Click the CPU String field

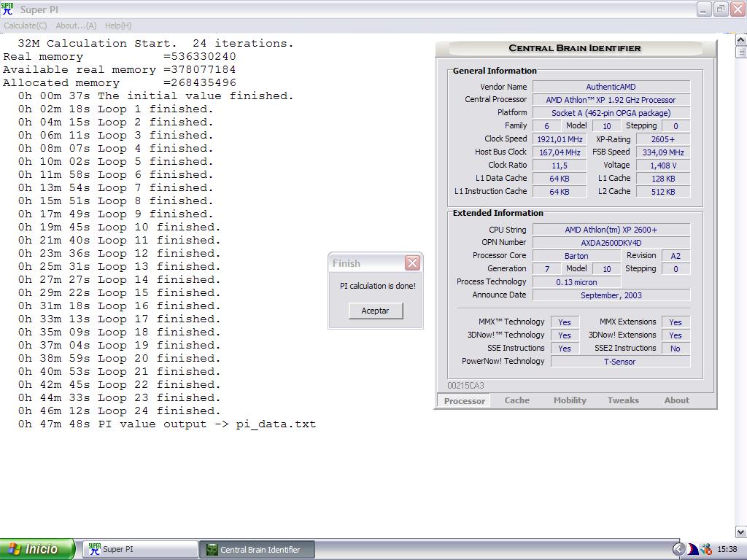point(611,230)
